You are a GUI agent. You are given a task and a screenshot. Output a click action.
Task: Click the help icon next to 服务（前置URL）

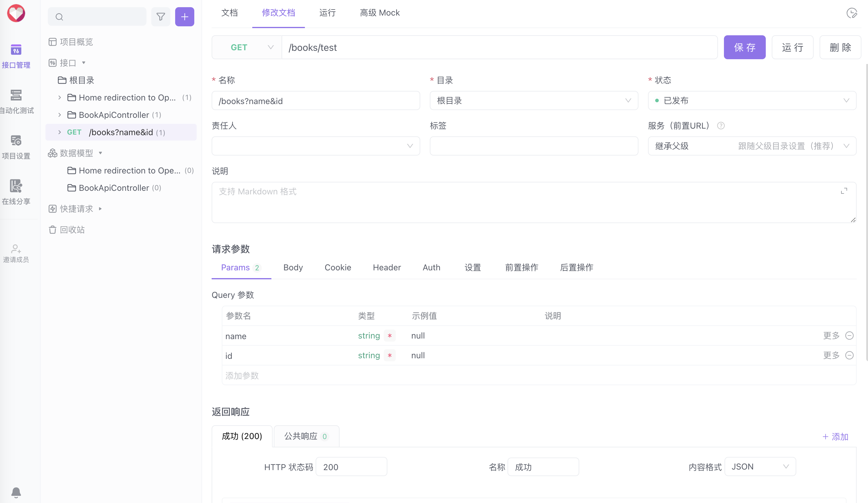click(x=721, y=125)
